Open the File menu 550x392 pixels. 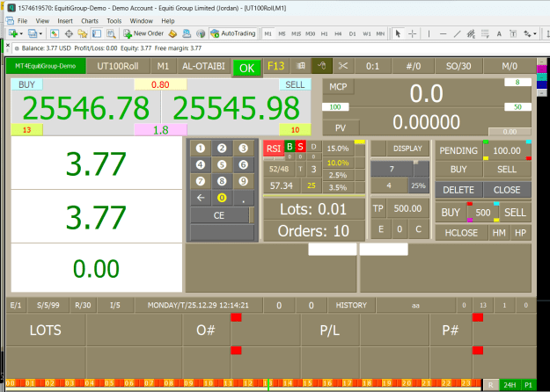click(x=22, y=21)
